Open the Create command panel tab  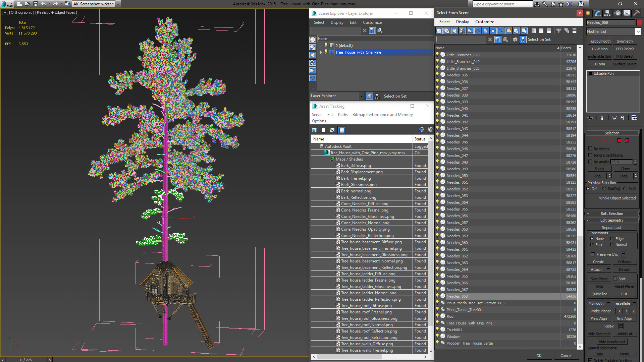point(588,13)
